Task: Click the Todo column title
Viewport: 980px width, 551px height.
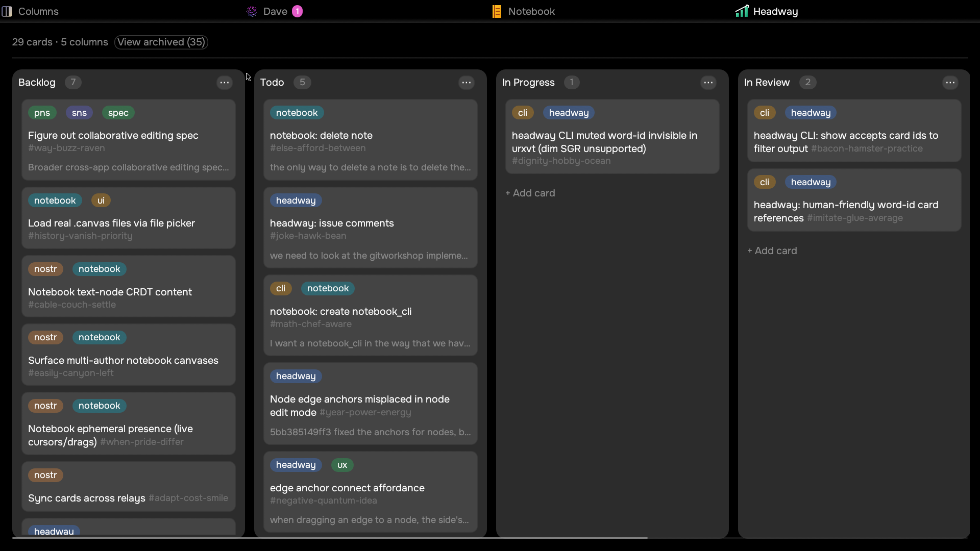Action: (272, 83)
